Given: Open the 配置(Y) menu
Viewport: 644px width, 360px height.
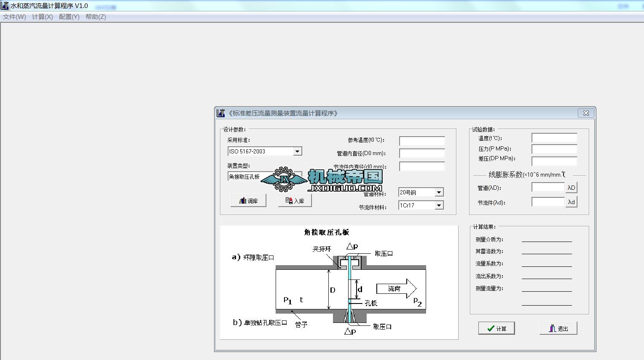Looking at the screenshot, I should [68, 17].
